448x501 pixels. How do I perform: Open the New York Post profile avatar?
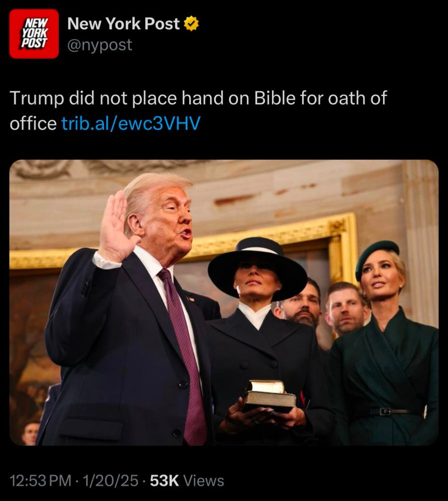pyautogui.click(x=34, y=34)
